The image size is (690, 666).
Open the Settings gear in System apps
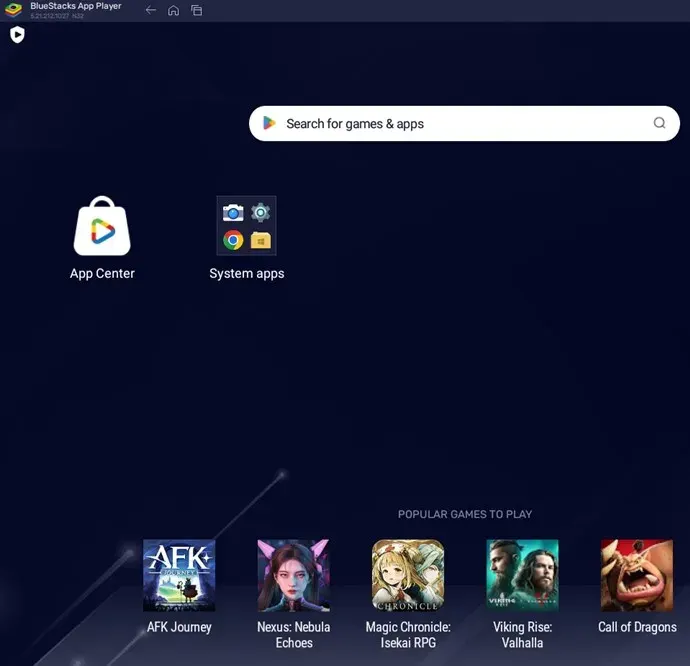(261, 213)
